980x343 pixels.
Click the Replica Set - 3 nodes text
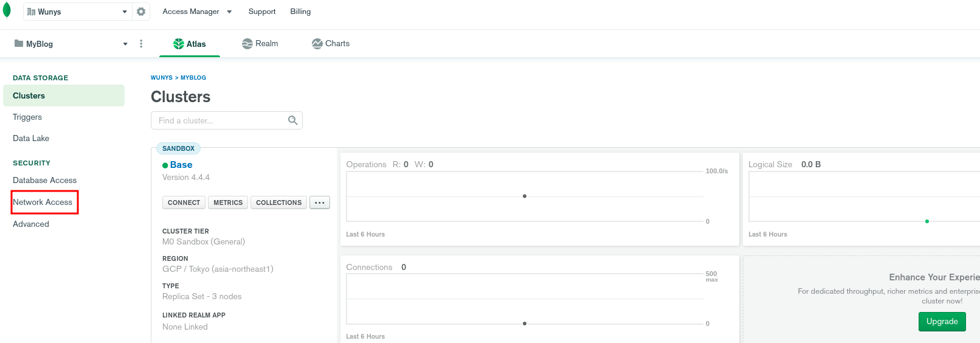(x=202, y=296)
